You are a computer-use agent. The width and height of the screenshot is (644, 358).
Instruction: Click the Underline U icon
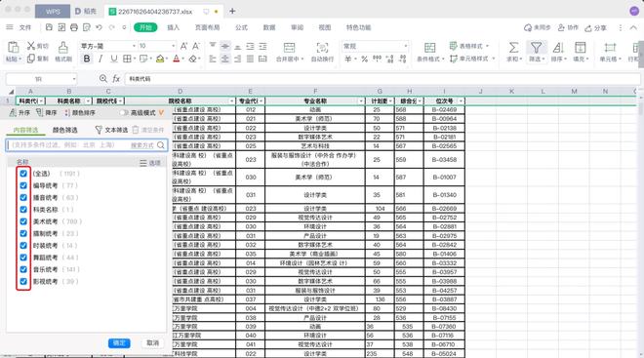(114, 59)
